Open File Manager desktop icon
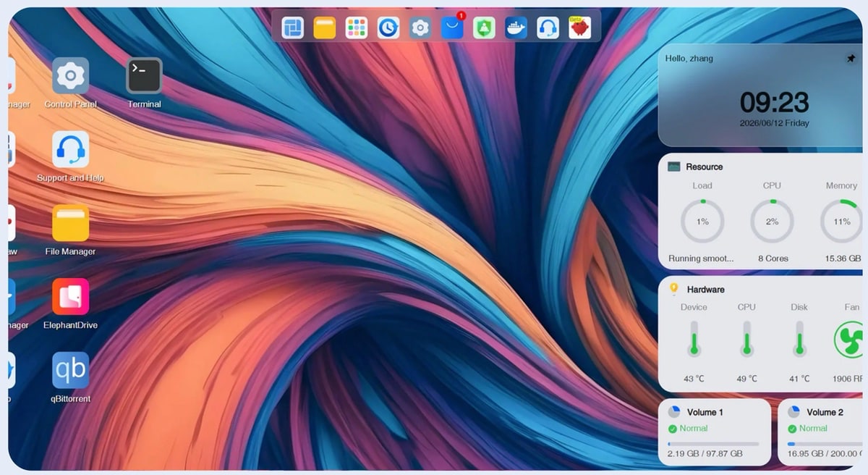Image resolution: width=868 pixels, height=475 pixels. click(x=70, y=223)
